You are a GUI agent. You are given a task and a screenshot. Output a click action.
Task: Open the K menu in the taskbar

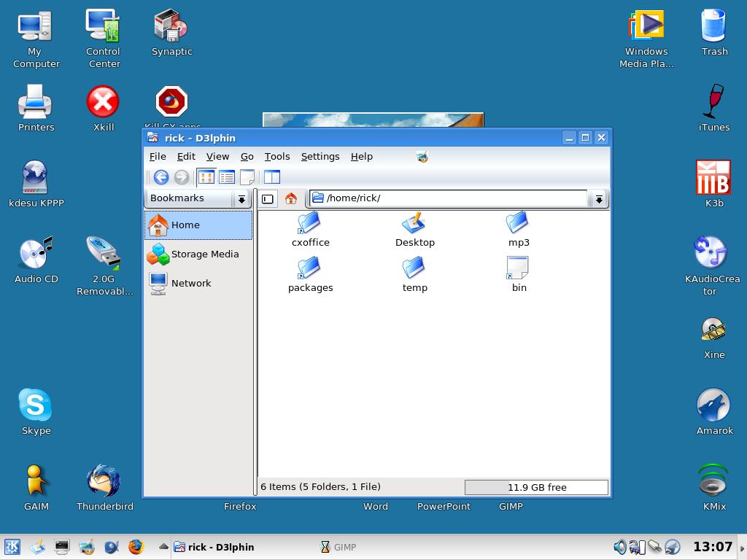[12, 547]
